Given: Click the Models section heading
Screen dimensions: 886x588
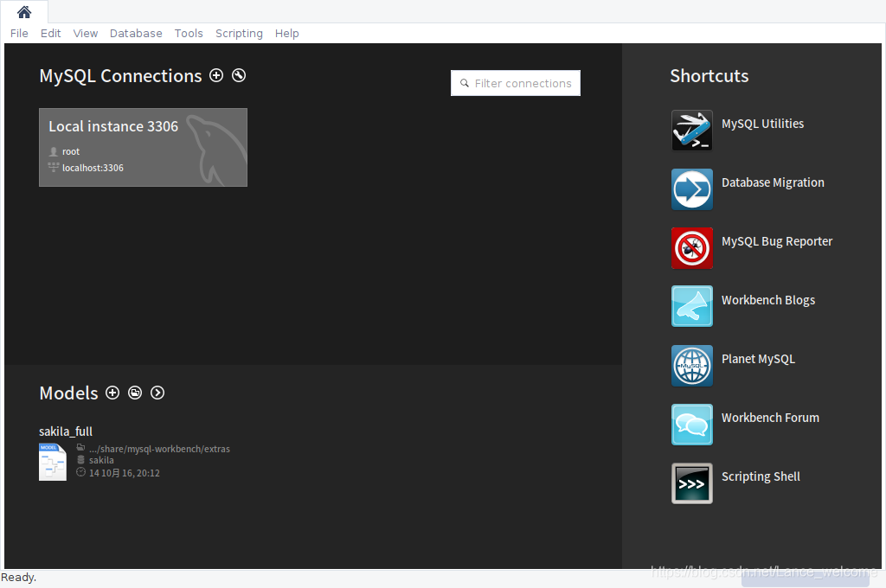Looking at the screenshot, I should [x=68, y=393].
